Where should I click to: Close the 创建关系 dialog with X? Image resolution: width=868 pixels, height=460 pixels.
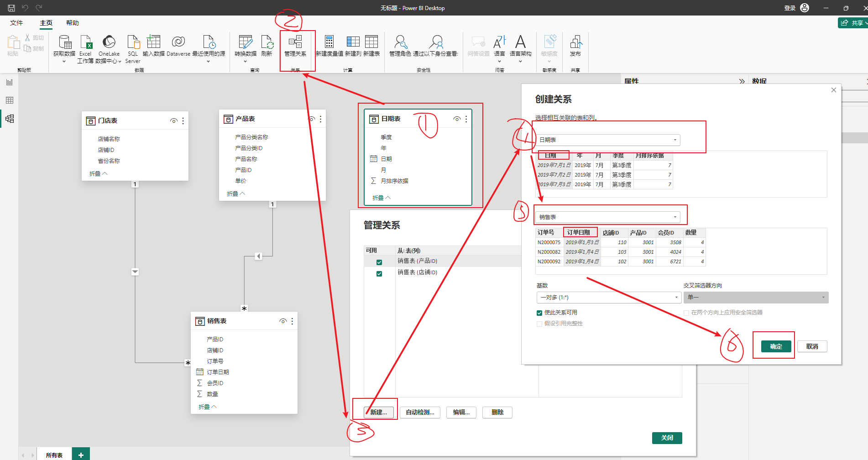click(834, 90)
